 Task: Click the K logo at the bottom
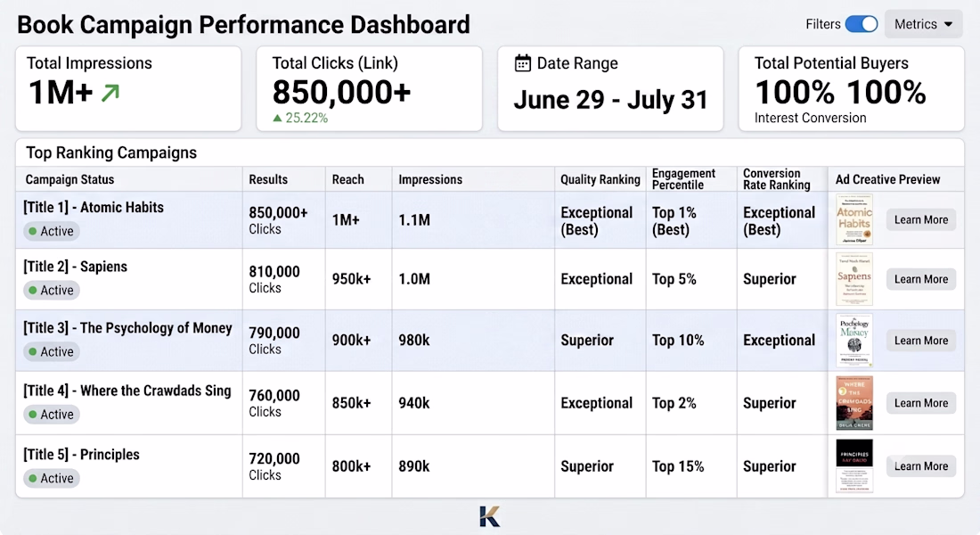coord(490,516)
